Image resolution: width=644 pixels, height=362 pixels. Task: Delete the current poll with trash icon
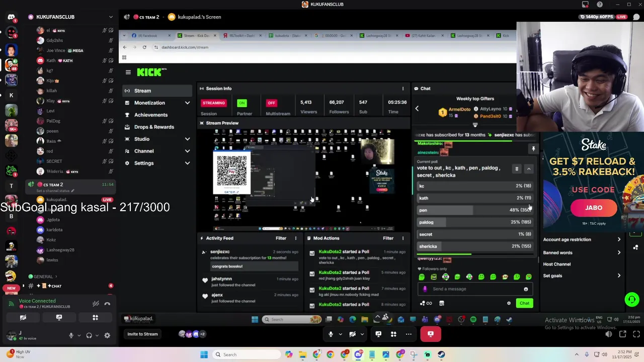click(517, 169)
